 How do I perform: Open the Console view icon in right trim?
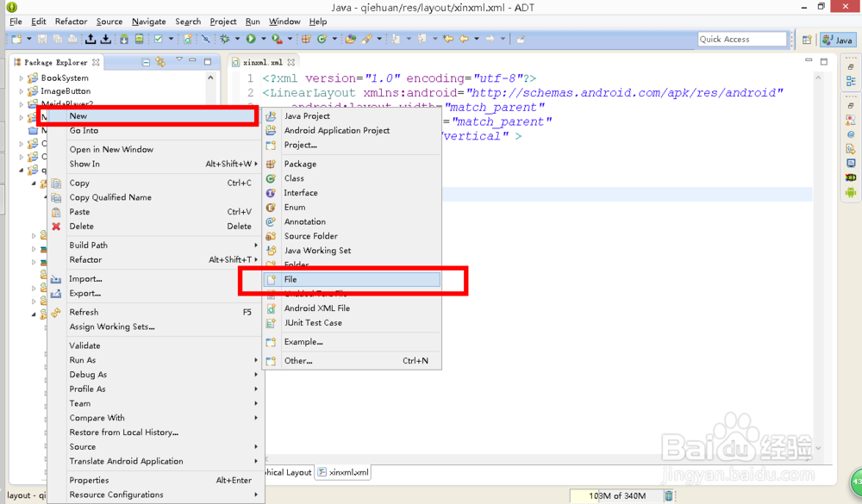pos(851,163)
